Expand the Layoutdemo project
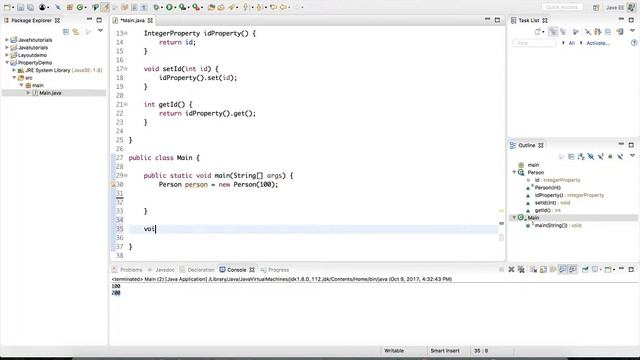The width and height of the screenshot is (640, 360). coord(7,55)
